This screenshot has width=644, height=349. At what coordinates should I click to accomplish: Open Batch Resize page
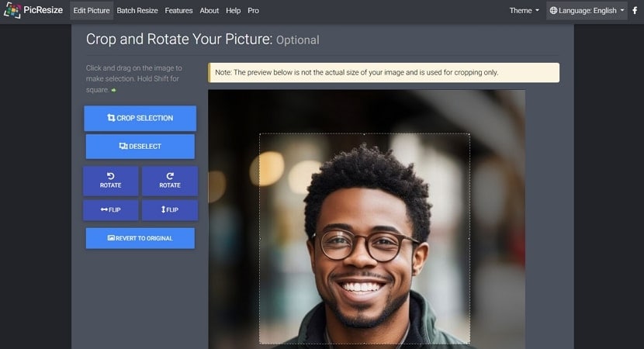coord(137,11)
